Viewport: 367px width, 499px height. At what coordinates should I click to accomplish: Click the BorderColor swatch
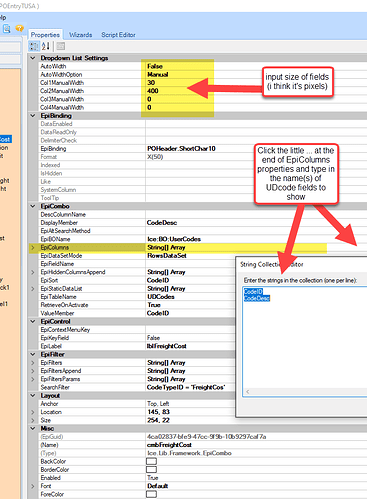pyautogui.click(x=151, y=470)
